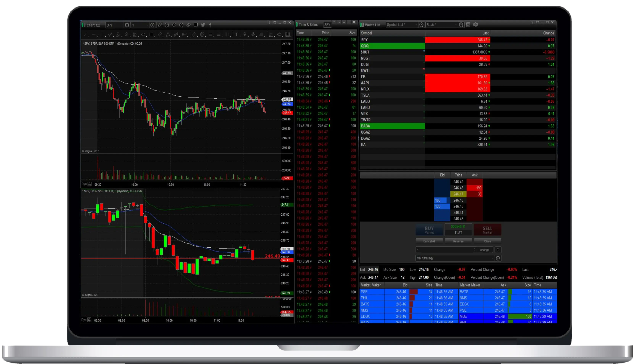
Task: Click the Twitter share icon in Chart
Action: 203,25
